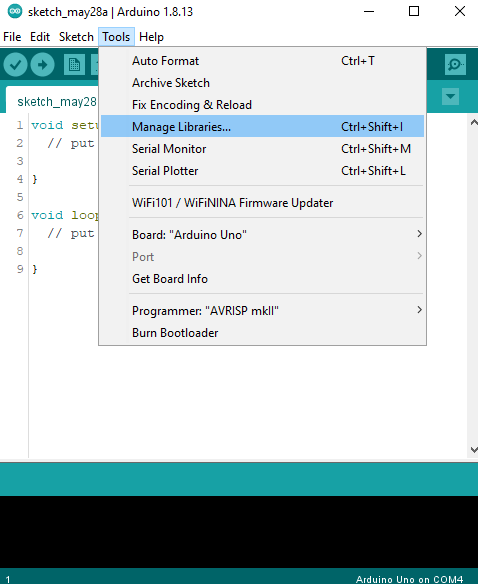Open the tab options dropdown arrow

(x=450, y=97)
